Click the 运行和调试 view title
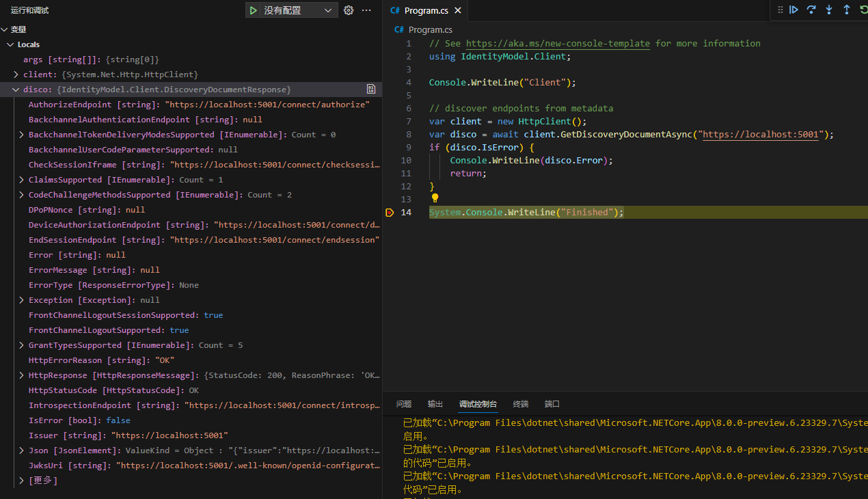 tap(29, 10)
